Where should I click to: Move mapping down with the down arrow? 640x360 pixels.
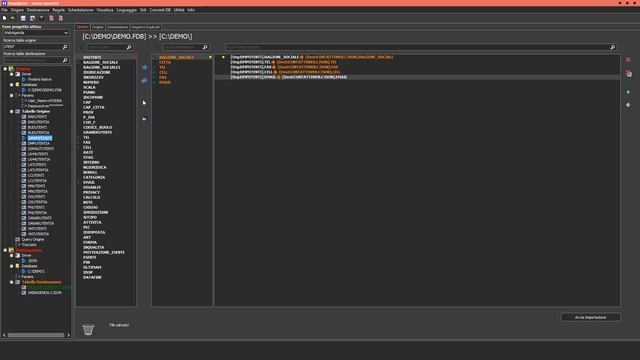click(x=628, y=105)
